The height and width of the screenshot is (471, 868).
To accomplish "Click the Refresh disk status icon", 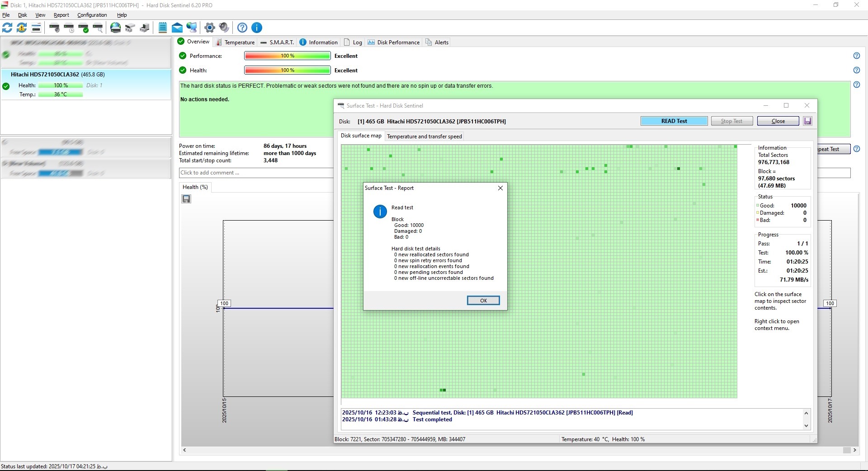I will pyautogui.click(x=7, y=28).
